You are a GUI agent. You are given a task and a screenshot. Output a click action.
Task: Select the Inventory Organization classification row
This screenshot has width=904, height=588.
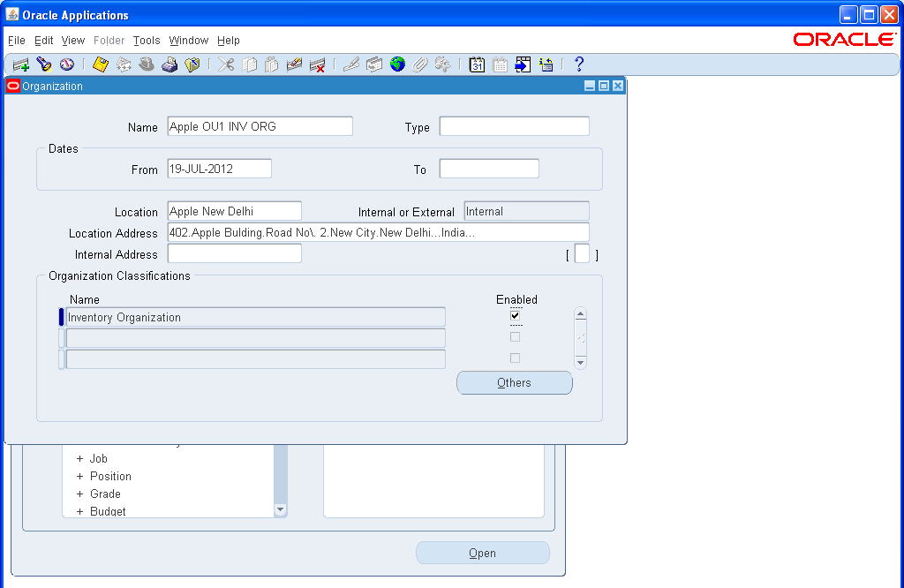click(x=255, y=317)
